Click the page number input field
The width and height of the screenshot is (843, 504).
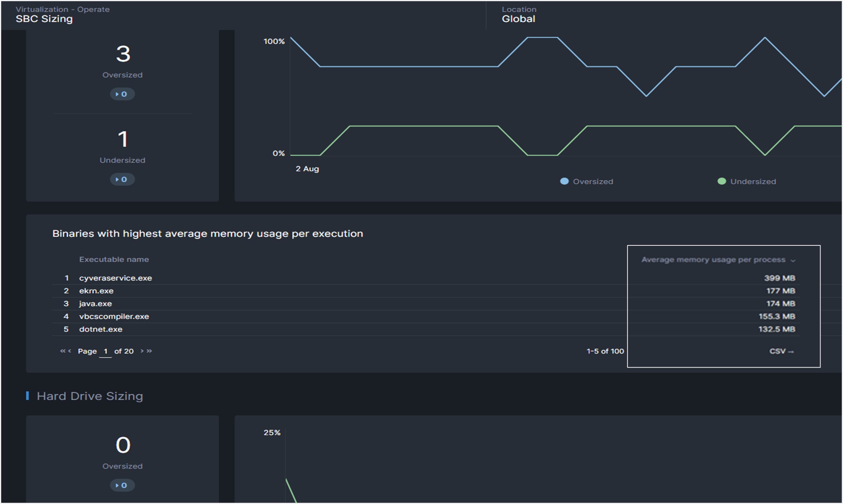coord(106,351)
